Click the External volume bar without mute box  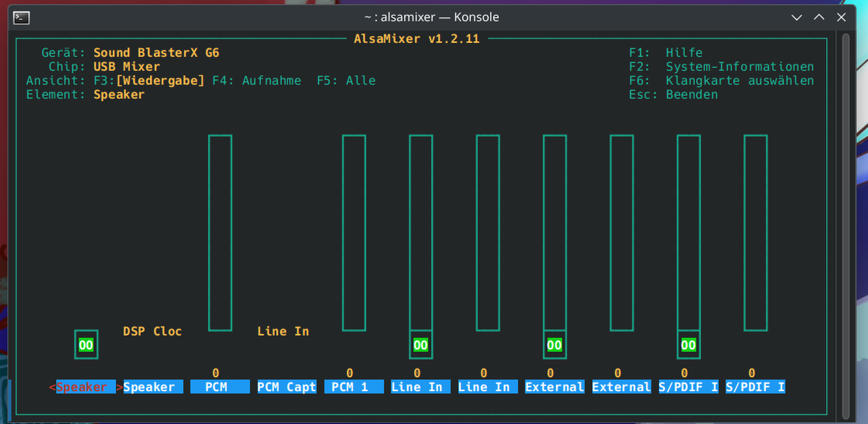pyautogui.click(x=622, y=233)
